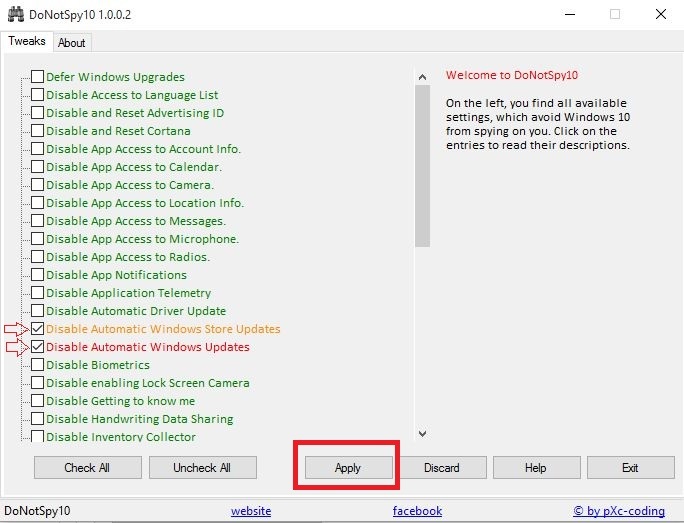Open the website link
Screen dimensions: 684x523
[x=251, y=511]
